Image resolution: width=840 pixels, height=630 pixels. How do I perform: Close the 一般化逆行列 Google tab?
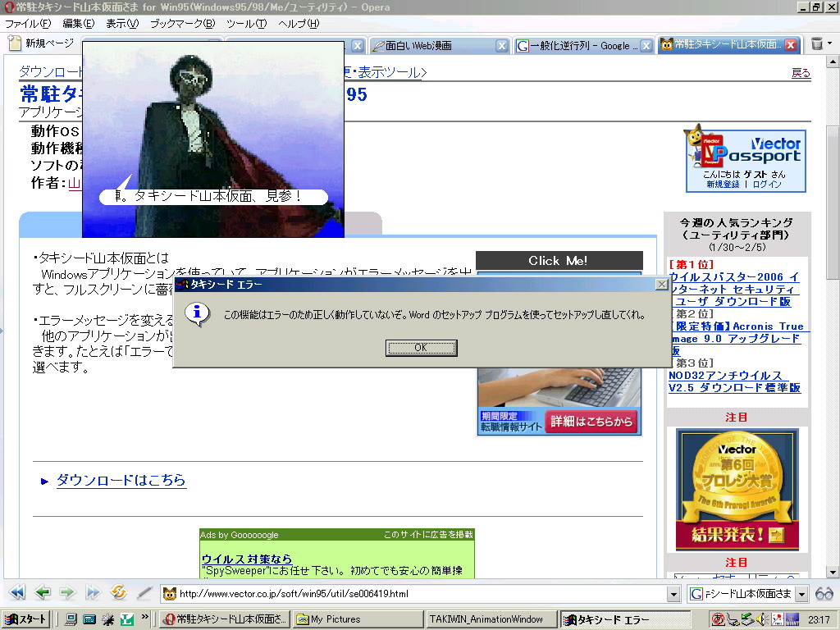(646, 46)
